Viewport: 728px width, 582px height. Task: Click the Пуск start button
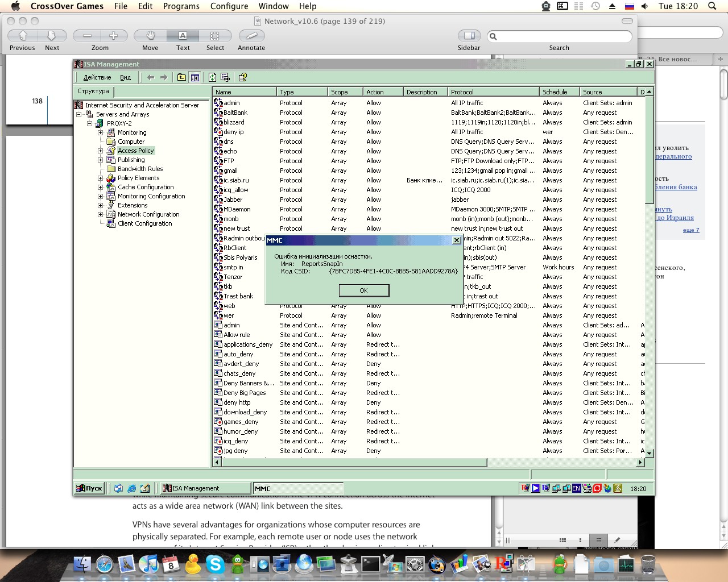(90, 488)
